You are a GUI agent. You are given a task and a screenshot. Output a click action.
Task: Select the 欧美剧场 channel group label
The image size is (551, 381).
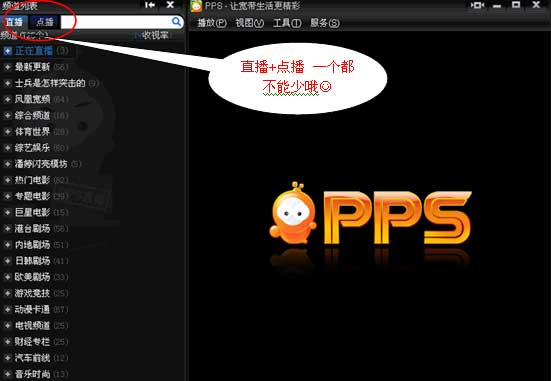[x=32, y=277]
